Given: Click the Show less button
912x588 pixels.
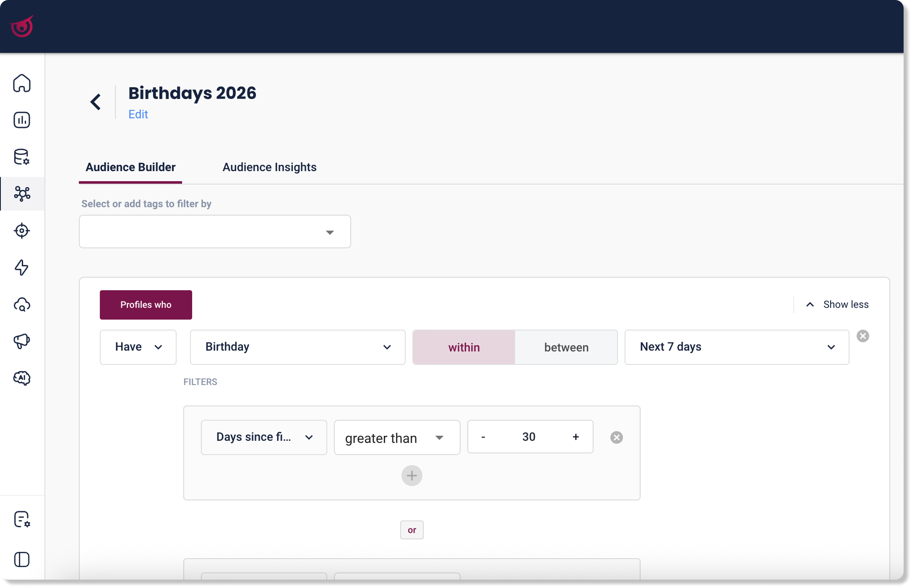Looking at the screenshot, I should coord(837,304).
